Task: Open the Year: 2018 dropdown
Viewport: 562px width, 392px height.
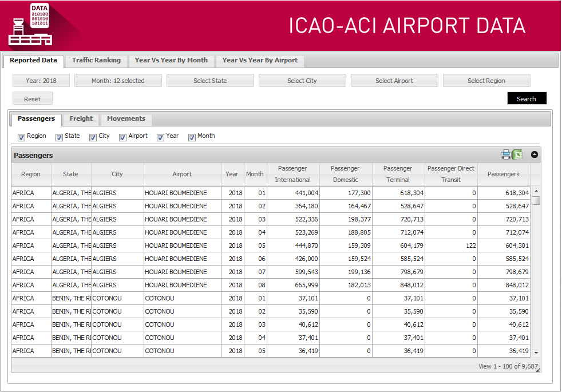Action: coord(41,81)
